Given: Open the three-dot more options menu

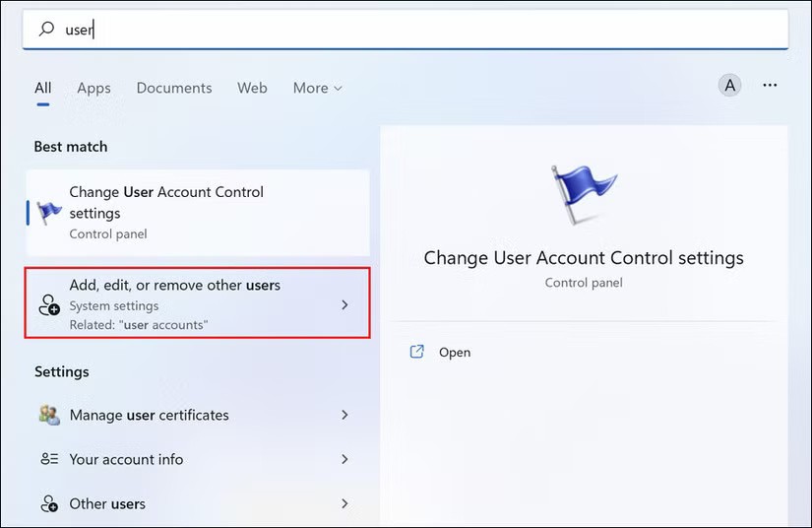Looking at the screenshot, I should [770, 86].
